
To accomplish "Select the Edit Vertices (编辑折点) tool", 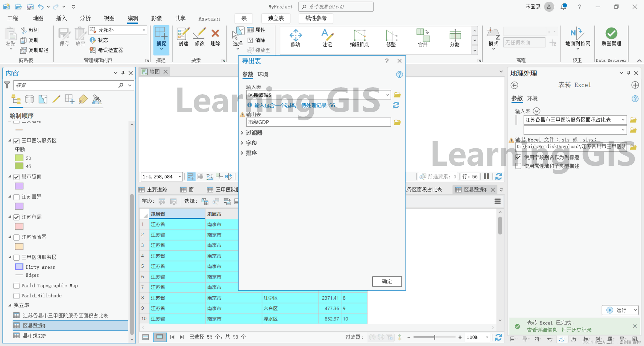I will point(359,38).
